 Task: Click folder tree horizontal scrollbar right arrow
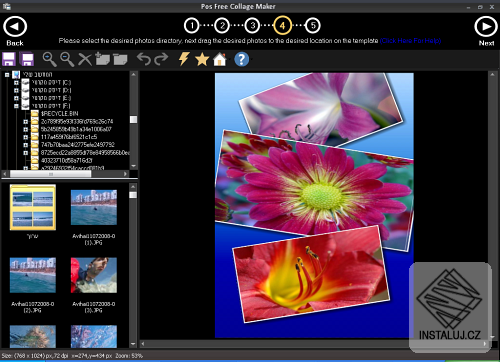[x=125, y=174]
